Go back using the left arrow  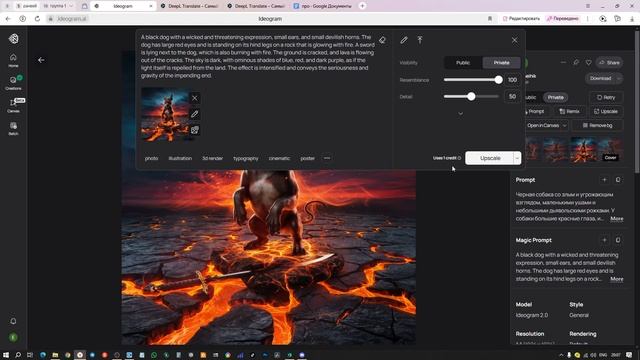pos(41,60)
